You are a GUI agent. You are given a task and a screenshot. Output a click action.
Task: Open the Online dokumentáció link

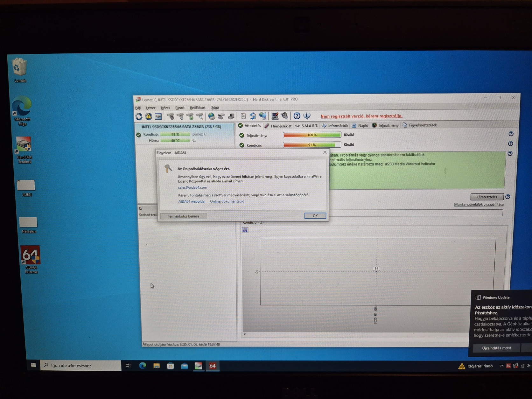(x=227, y=201)
